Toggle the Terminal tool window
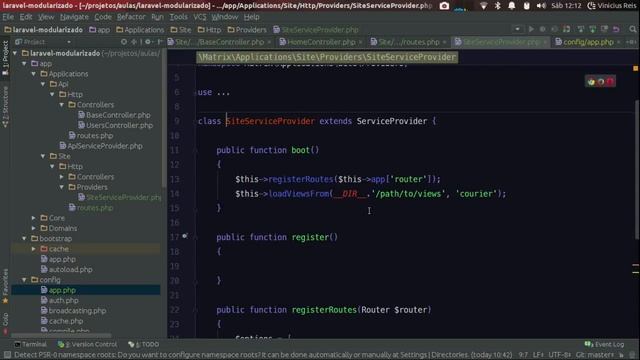The image size is (640, 360). point(30,344)
